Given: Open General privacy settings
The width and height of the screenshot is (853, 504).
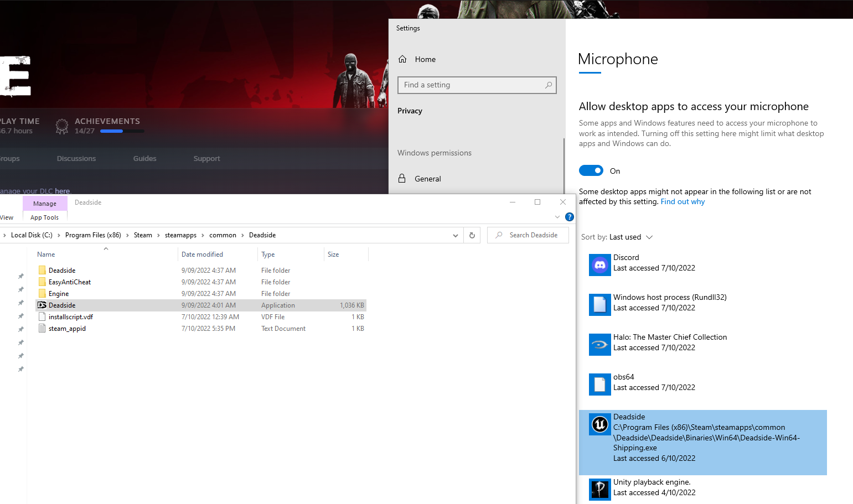Looking at the screenshot, I should tap(427, 179).
